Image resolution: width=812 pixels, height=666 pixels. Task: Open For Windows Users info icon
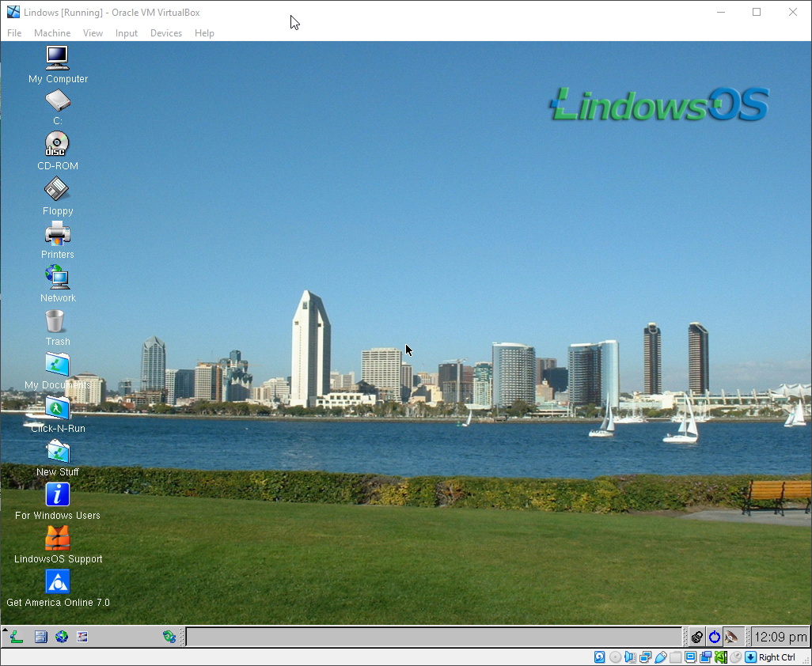click(x=57, y=495)
